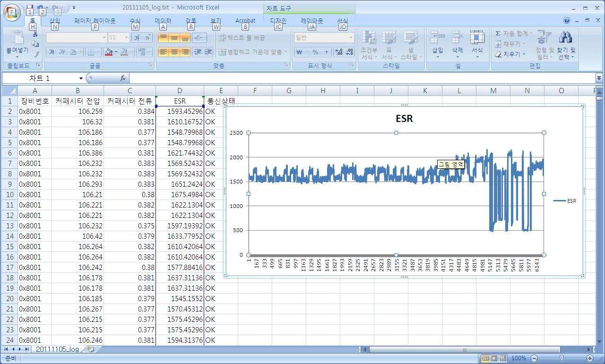Click the Decrease decimal icon
Viewport: 605px width, 364px height.
pyautogui.click(x=349, y=52)
